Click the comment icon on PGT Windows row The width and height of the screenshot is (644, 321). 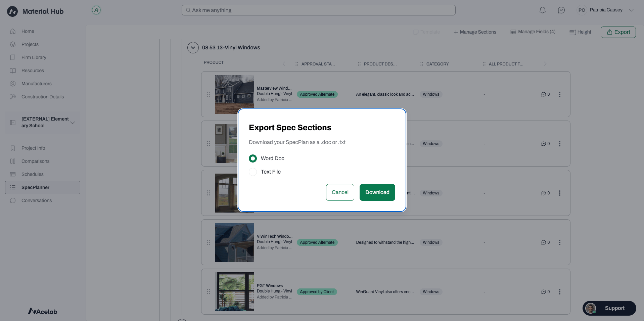(x=543, y=292)
